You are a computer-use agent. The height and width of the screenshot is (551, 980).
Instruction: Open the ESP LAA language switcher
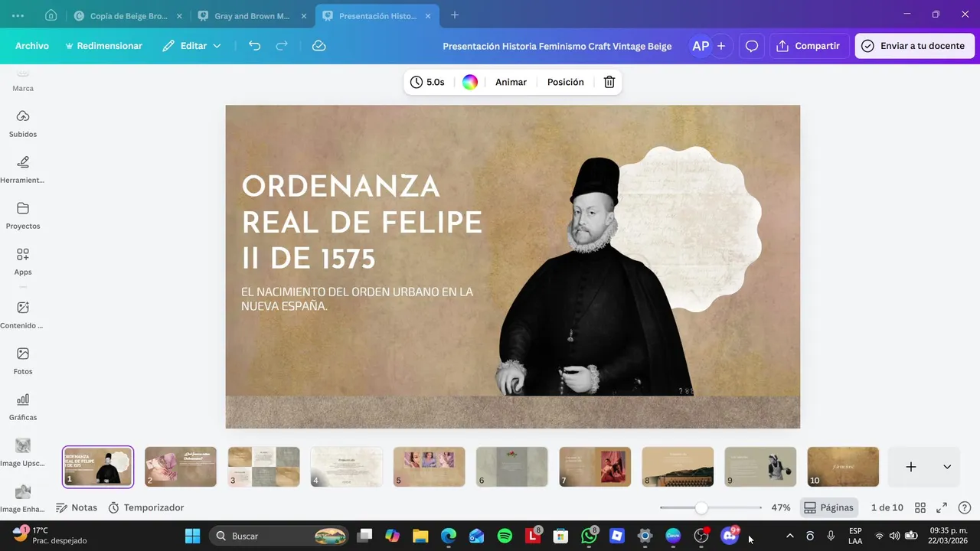(855, 536)
